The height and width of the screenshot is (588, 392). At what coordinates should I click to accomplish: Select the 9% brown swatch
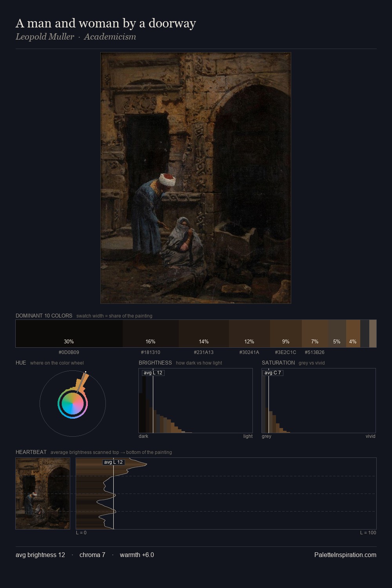286,334
